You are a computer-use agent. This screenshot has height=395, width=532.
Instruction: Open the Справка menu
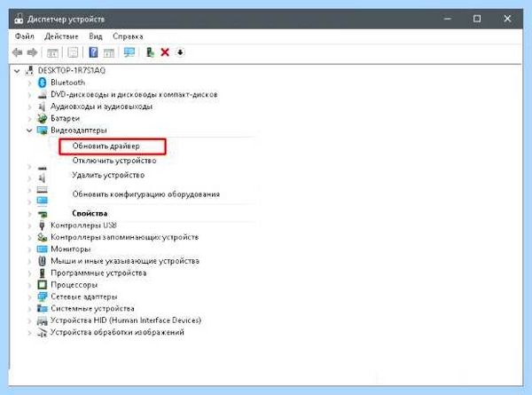coord(128,36)
